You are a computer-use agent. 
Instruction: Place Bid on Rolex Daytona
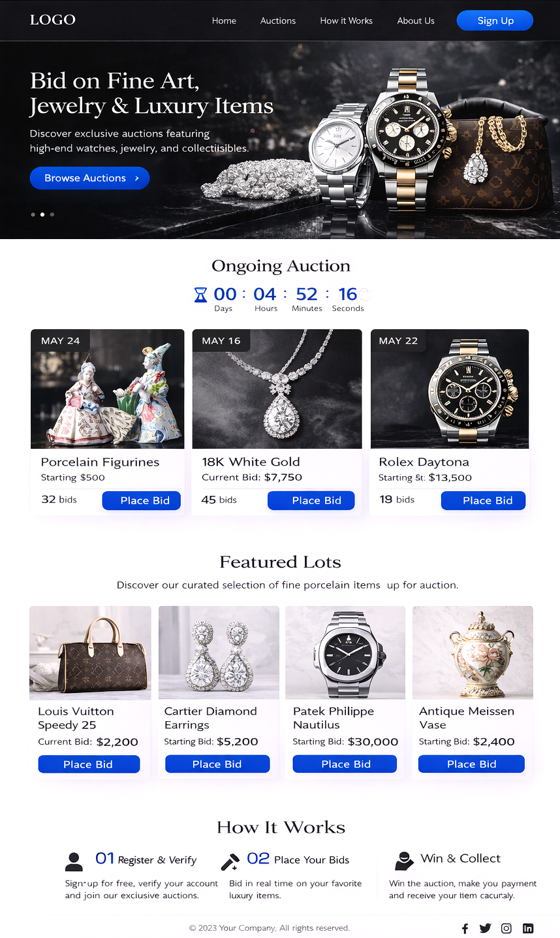(x=484, y=500)
